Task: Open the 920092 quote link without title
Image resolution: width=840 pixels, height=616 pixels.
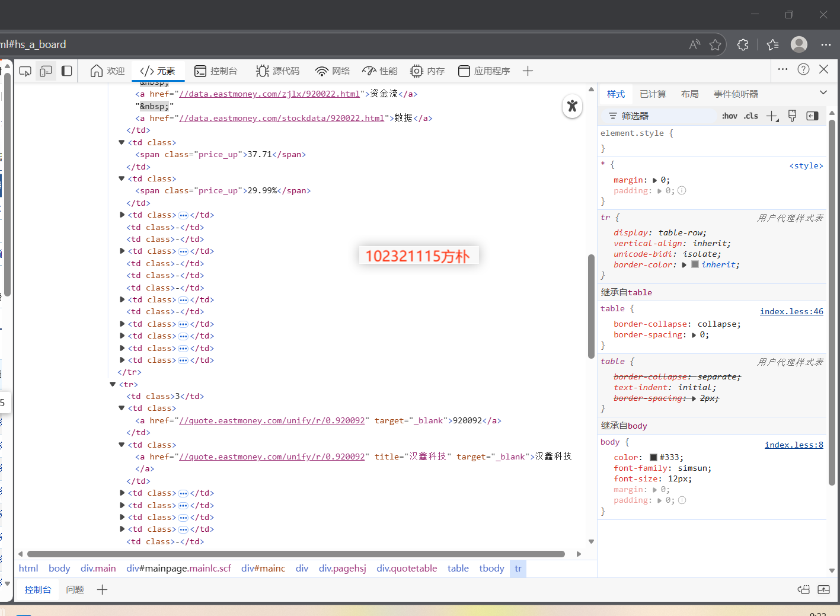Action: click(272, 420)
